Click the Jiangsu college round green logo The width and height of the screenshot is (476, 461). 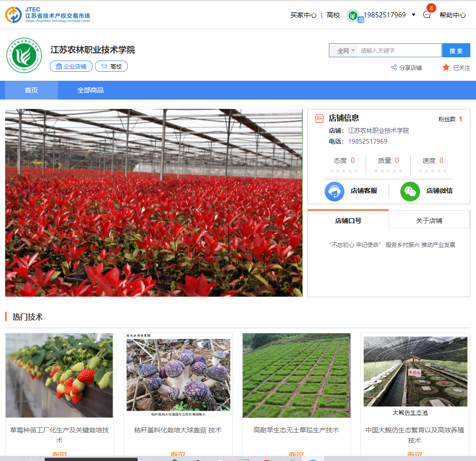(24, 55)
